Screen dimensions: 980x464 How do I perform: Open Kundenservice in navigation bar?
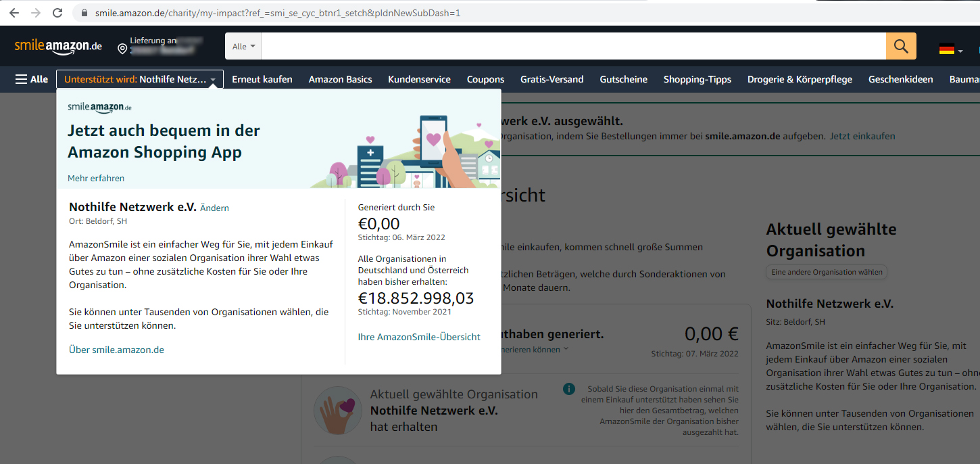[x=419, y=79]
